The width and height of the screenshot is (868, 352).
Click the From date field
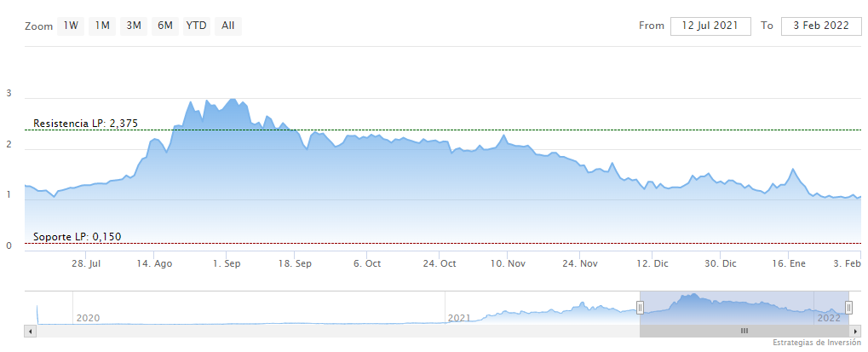[x=710, y=26]
